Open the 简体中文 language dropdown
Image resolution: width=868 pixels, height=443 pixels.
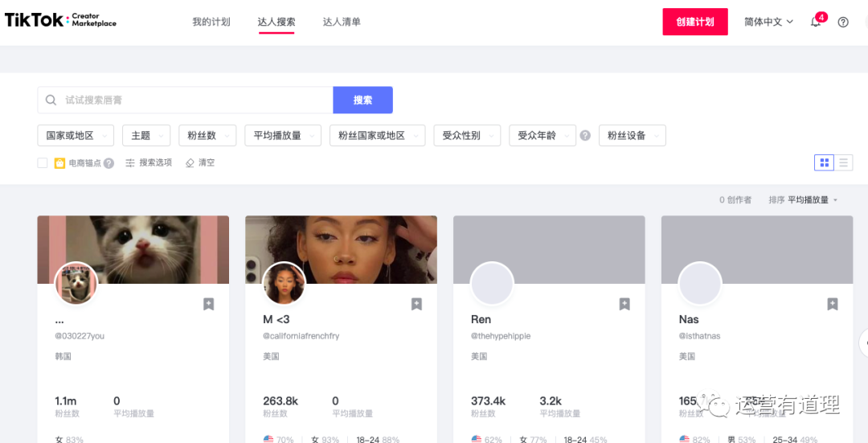click(768, 22)
